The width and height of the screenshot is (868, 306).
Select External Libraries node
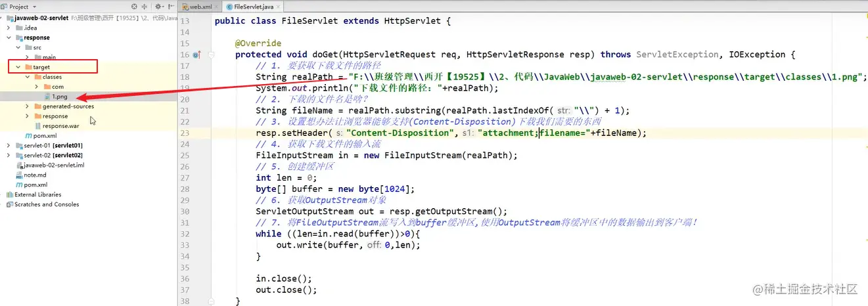pyautogui.click(x=38, y=194)
